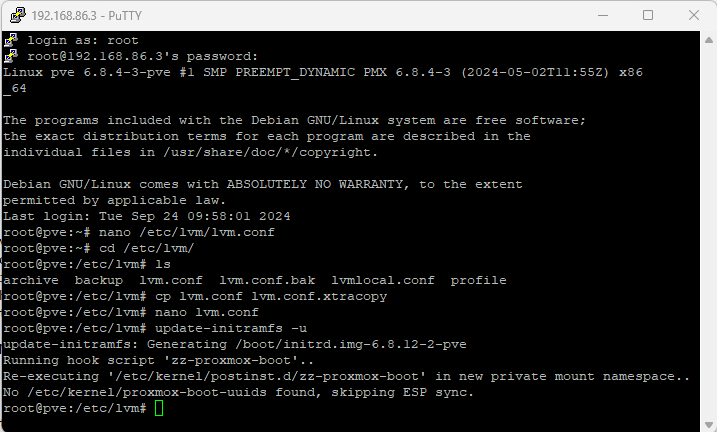717x432 pixels.
Task: Click the '192.168.86.3 - PuTTY' window title
Action: 87,16
